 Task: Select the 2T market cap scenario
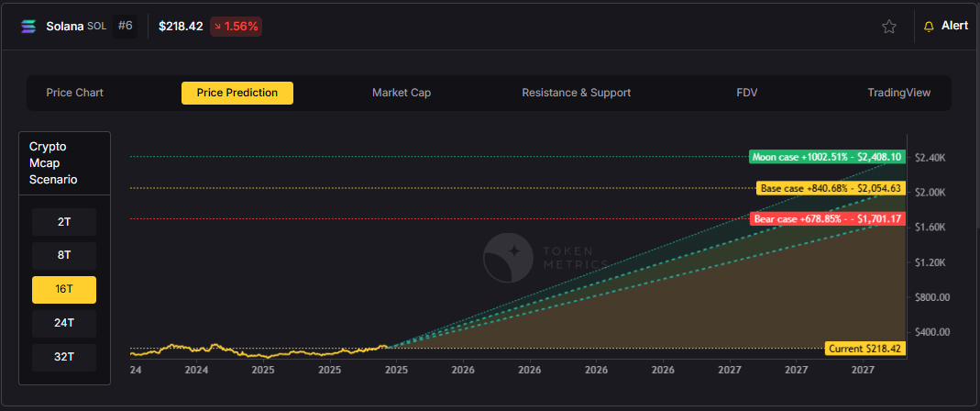(64, 221)
